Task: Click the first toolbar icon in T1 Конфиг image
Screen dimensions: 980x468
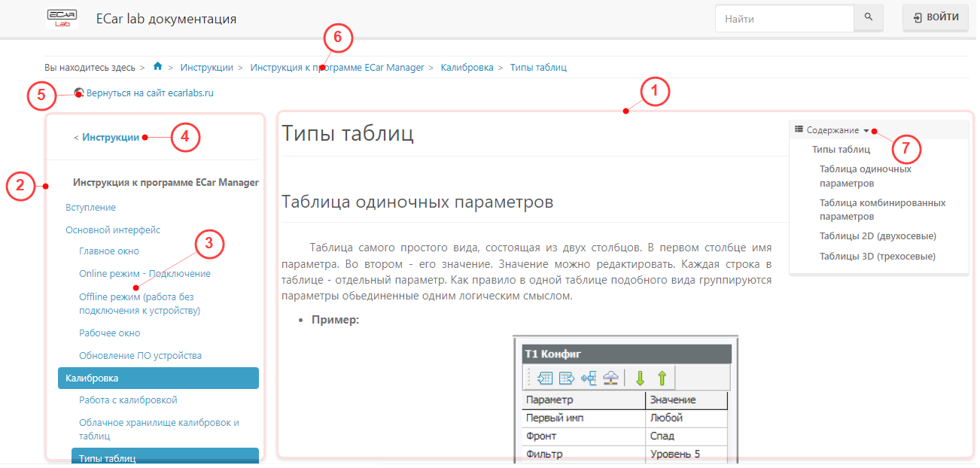Action: 546,378
